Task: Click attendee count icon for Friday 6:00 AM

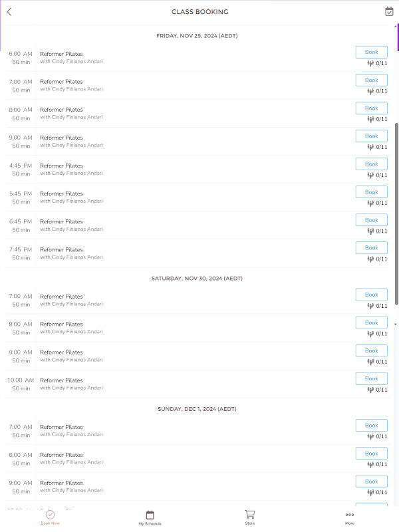Action: pos(371,63)
